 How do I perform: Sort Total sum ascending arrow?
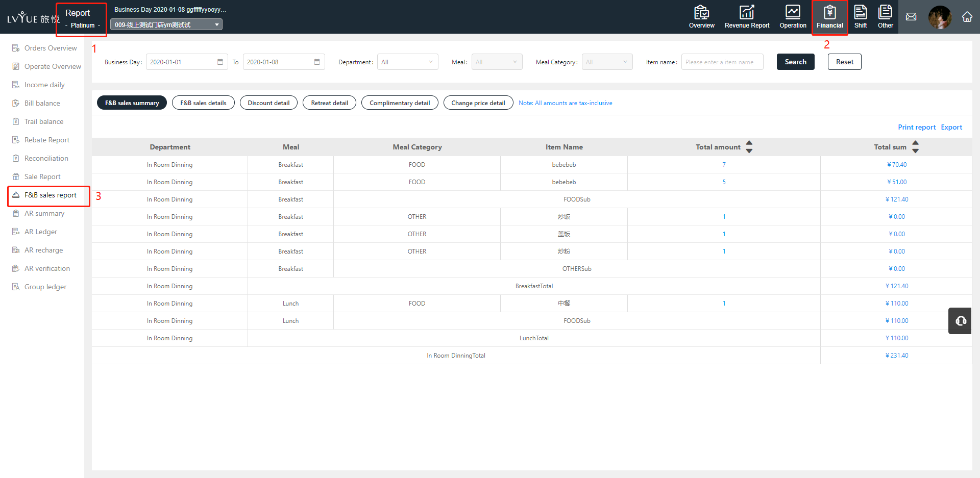click(916, 143)
